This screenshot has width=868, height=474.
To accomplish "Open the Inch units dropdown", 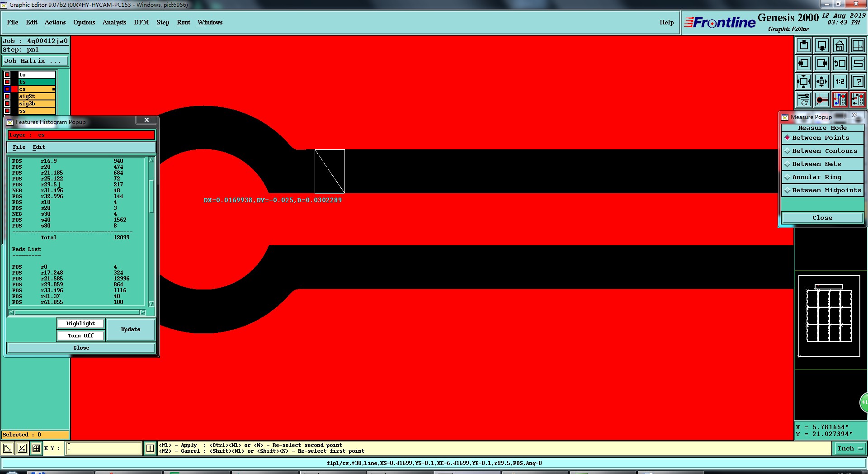I will 849,449.
